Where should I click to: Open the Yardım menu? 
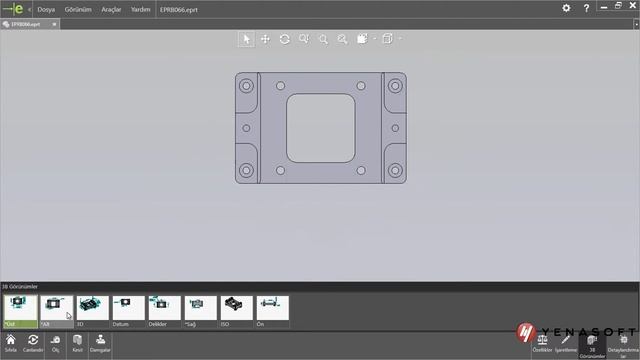pyautogui.click(x=140, y=9)
